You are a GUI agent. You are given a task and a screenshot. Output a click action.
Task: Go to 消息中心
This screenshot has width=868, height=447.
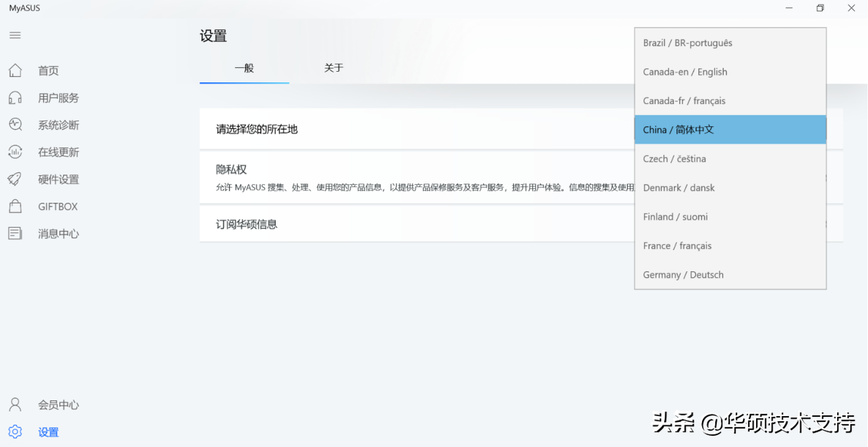coord(59,234)
